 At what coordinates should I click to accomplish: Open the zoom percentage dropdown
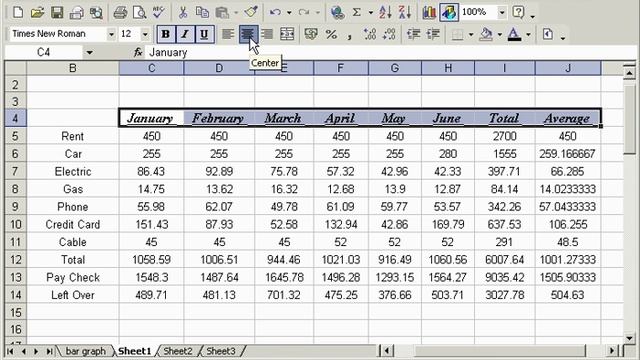(502, 13)
